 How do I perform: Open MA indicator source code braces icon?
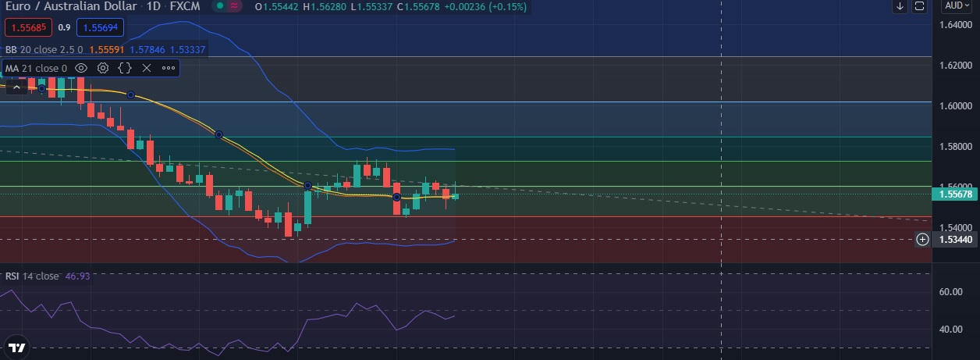point(124,68)
